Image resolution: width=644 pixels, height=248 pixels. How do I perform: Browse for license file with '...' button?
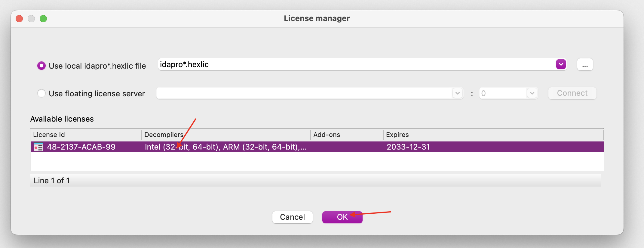[x=585, y=64]
